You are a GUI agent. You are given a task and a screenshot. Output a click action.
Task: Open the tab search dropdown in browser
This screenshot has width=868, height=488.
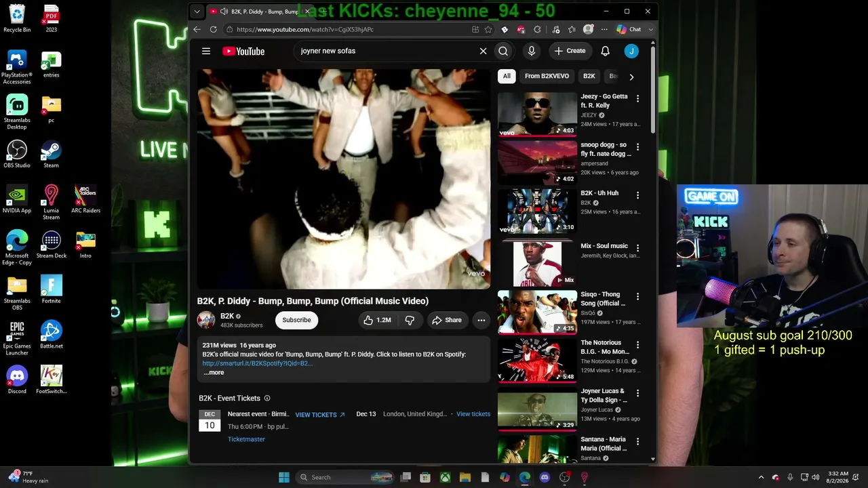tap(197, 12)
